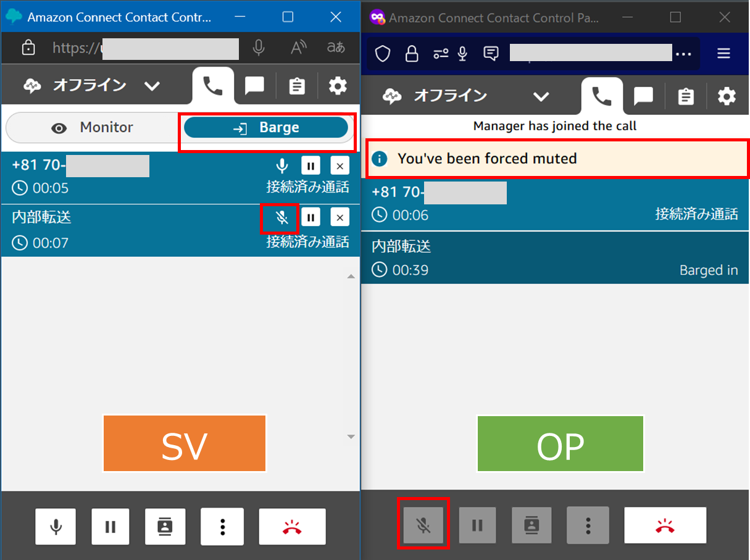This screenshot has width=750, height=560.
Task: Click lock icon in OP address bar
Action: [x=412, y=54]
